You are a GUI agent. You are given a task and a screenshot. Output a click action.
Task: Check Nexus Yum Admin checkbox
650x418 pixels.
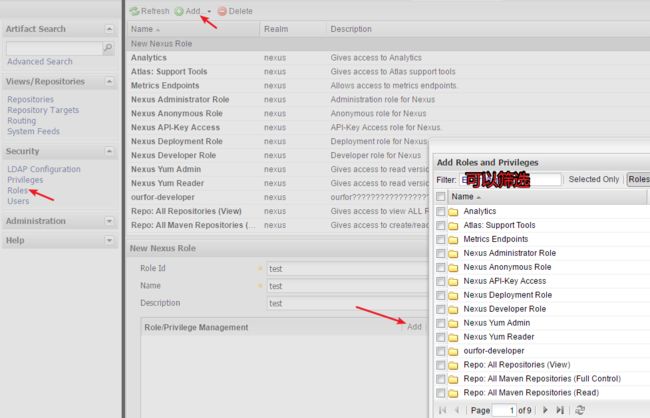pos(441,323)
